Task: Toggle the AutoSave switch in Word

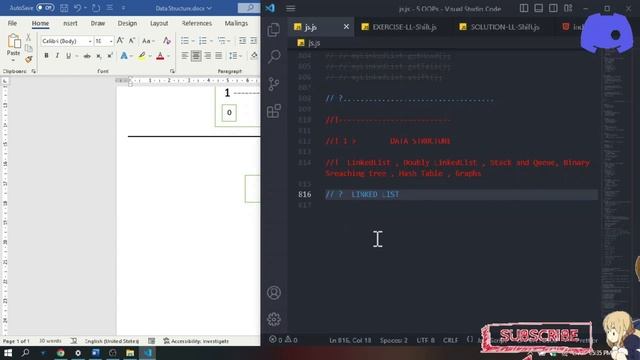Action: tap(45, 8)
